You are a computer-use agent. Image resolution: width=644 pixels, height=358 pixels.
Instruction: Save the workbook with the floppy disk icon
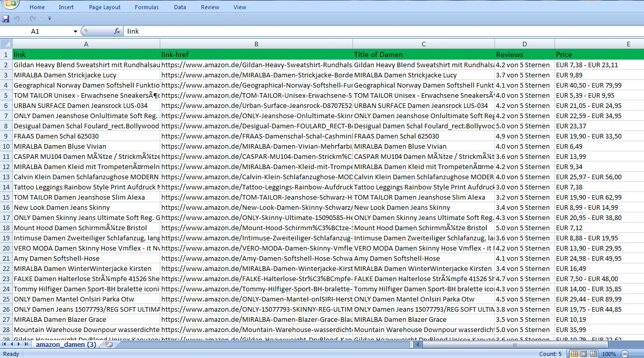click(x=6, y=19)
